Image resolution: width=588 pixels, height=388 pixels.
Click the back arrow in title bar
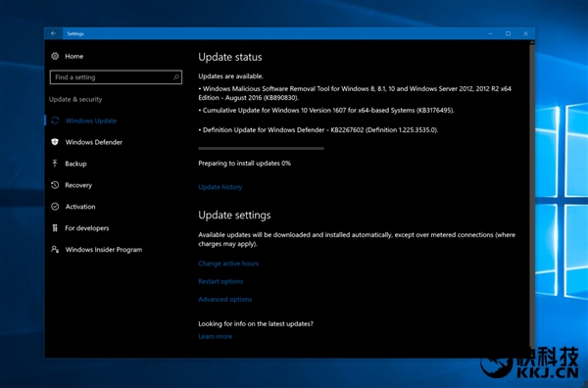pos(54,33)
